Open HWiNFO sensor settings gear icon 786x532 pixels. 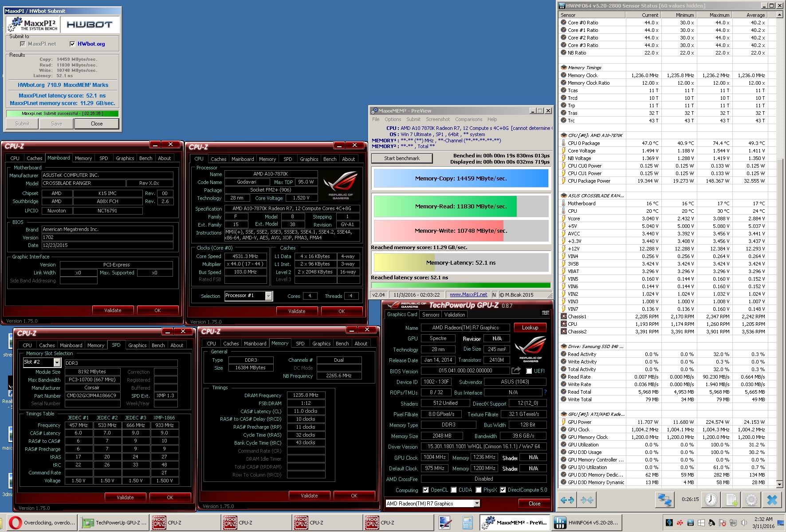(x=751, y=500)
